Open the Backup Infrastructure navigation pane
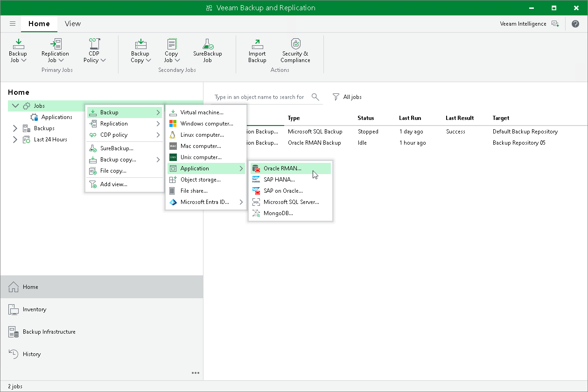This screenshot has width=588, height=392. point(49,332)
